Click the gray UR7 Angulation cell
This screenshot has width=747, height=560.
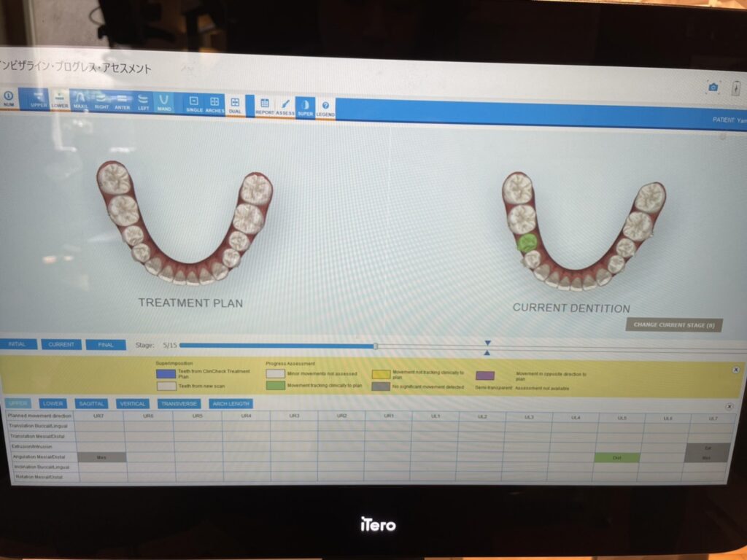(x=101, y=457)
